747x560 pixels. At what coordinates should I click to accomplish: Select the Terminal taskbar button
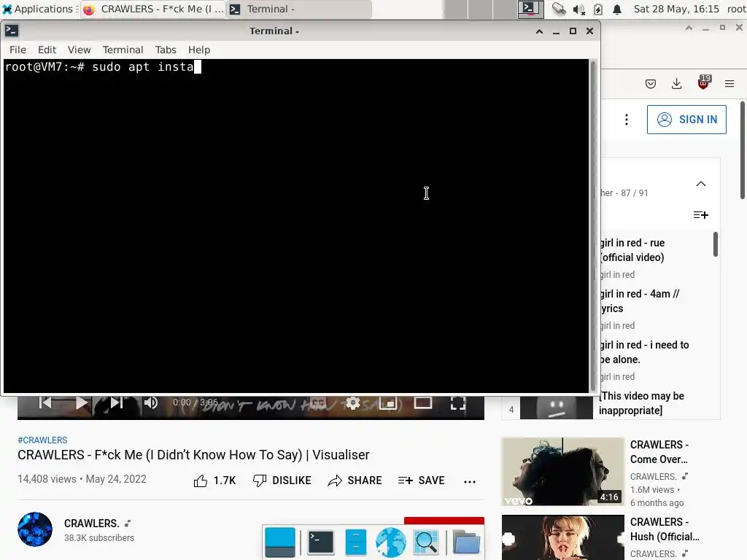298,9
